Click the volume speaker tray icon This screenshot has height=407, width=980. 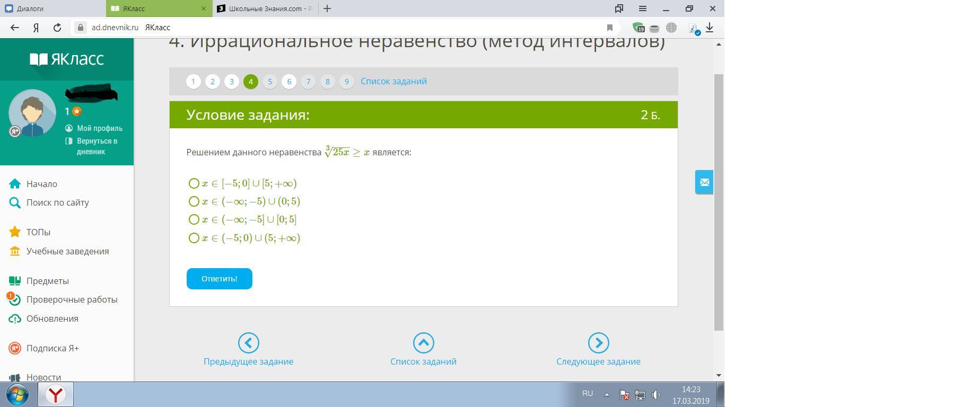tap(657, 395)
